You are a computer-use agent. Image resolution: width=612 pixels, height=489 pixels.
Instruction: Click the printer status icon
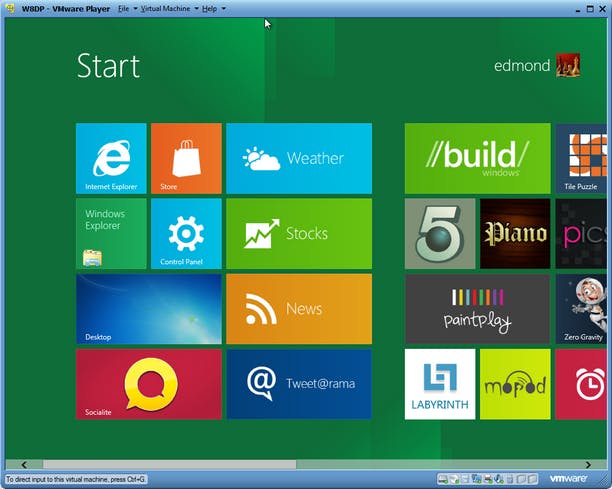point(488,479)
